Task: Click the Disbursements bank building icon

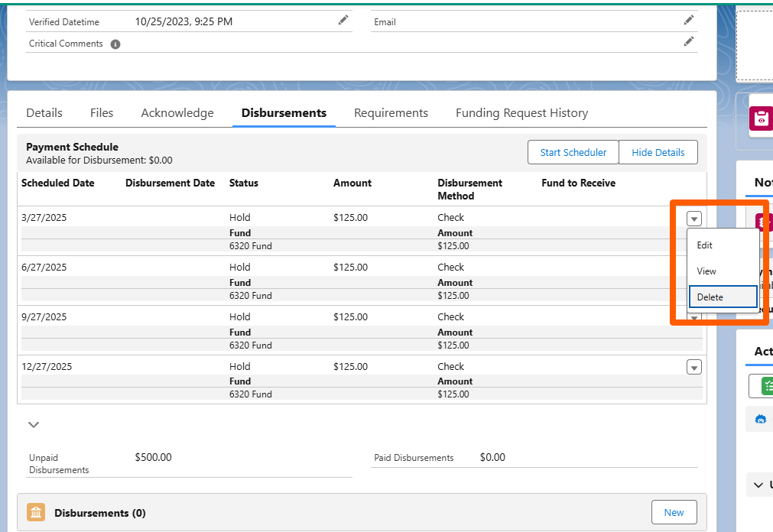Action: [36, 512]
